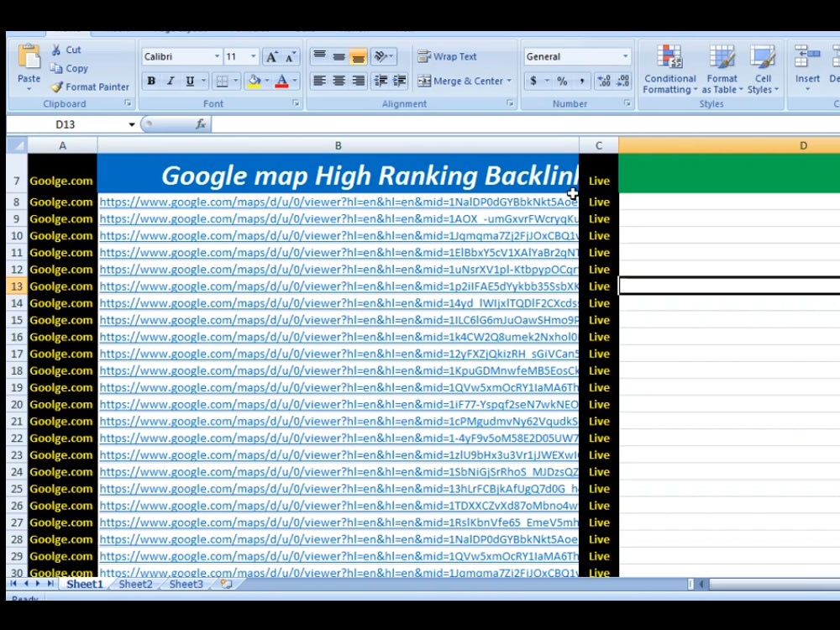Click Increase Decimal icon
Viewport: 840px width, 630px height.
(604, 81)
